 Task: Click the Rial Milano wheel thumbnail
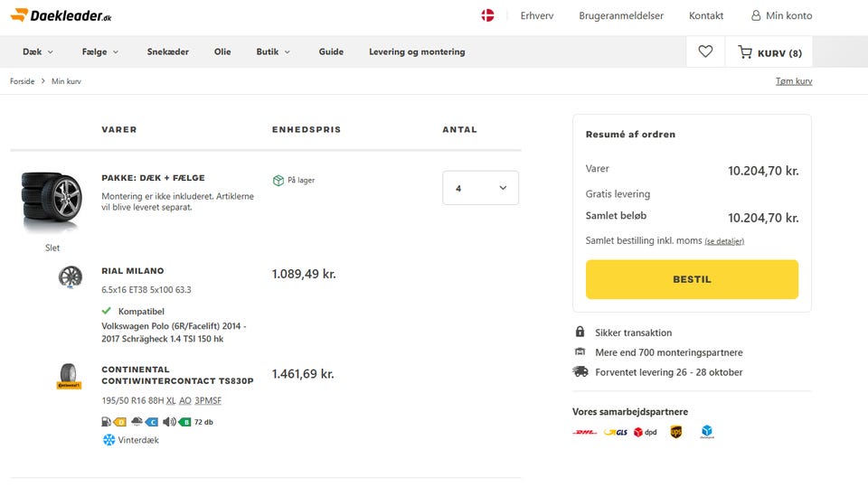(71, 276)
